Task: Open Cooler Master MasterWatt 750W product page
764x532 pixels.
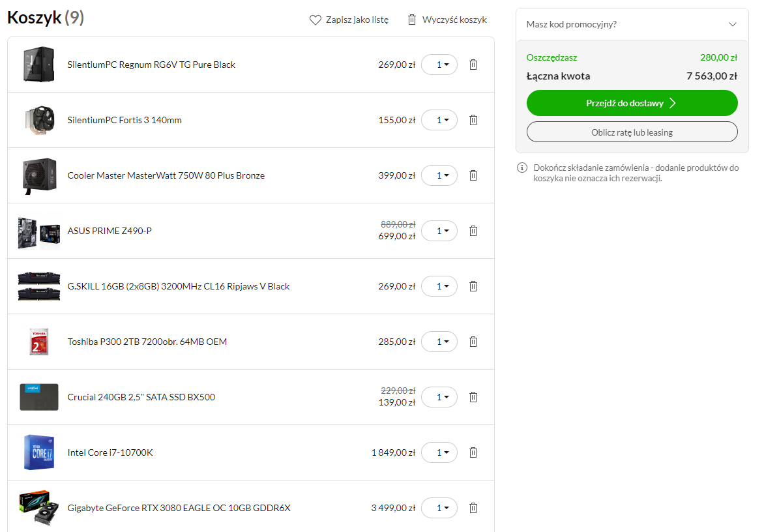Action: coord(166,175)
